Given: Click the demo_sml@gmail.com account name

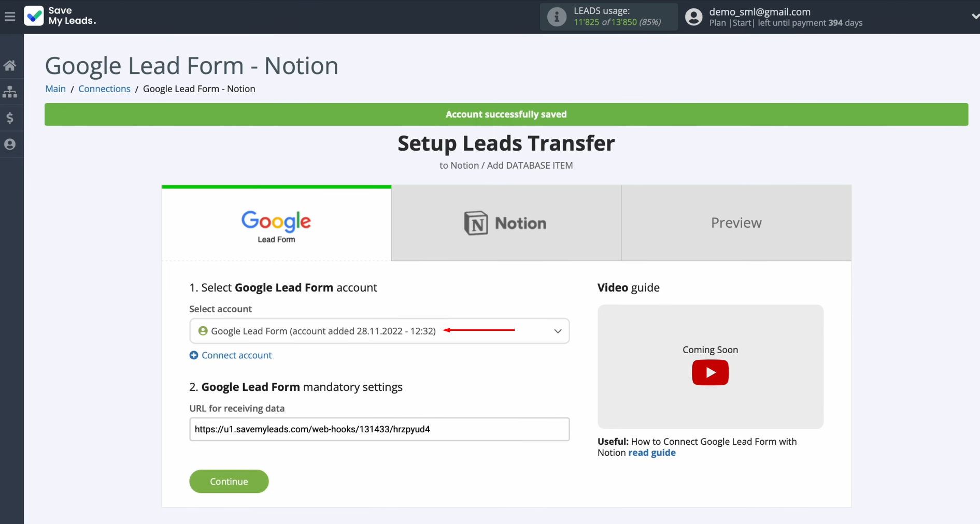Looking at the screenshot, I should [760, 11].
